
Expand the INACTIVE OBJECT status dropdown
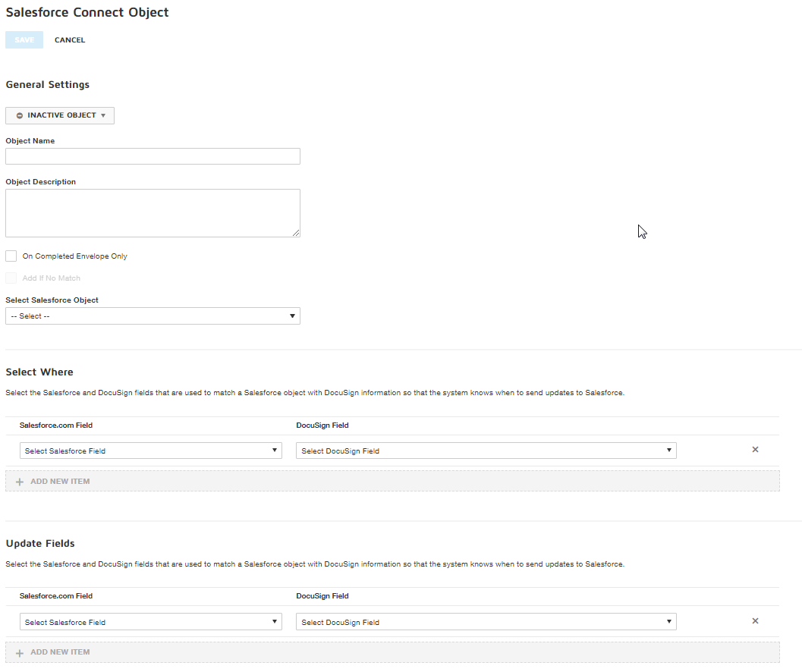point(59,115)
